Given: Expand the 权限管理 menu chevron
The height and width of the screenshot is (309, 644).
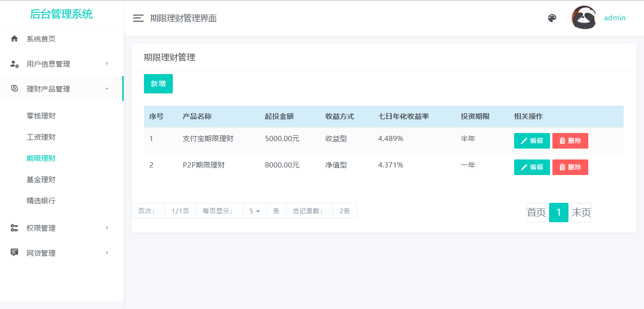Looking at the screenshot, I should pyautogui.click(x=107, y=228).
